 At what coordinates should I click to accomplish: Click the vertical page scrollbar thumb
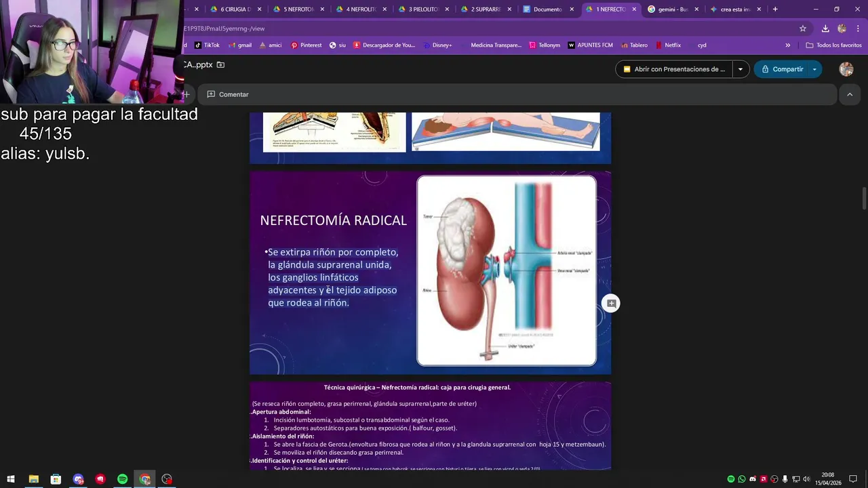point(864,199)
